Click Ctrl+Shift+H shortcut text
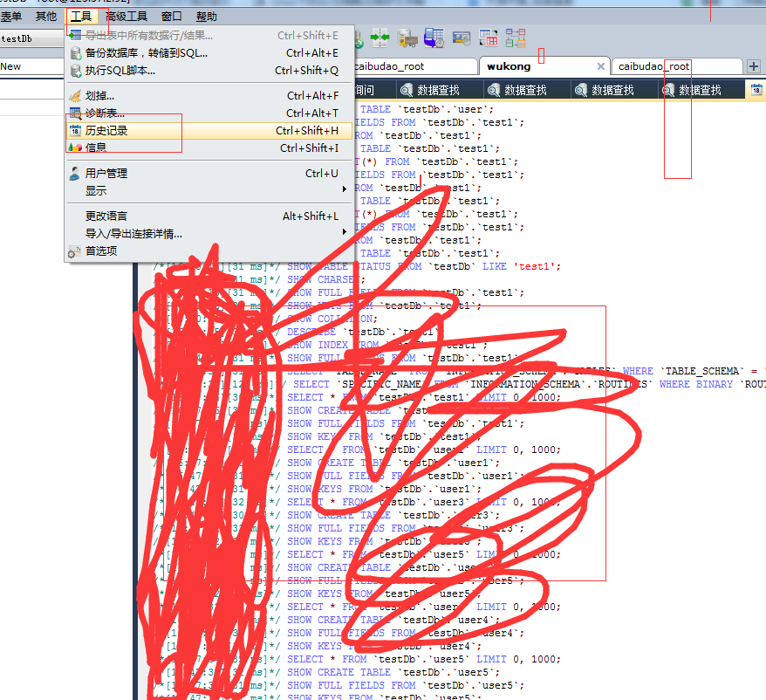This screenshot has width=766, height=700. [307, 131]
